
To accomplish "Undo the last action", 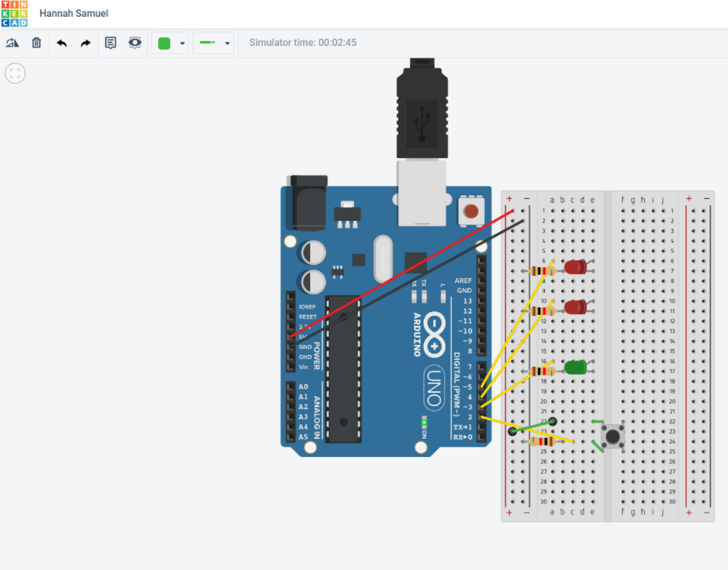I will 62,43.
